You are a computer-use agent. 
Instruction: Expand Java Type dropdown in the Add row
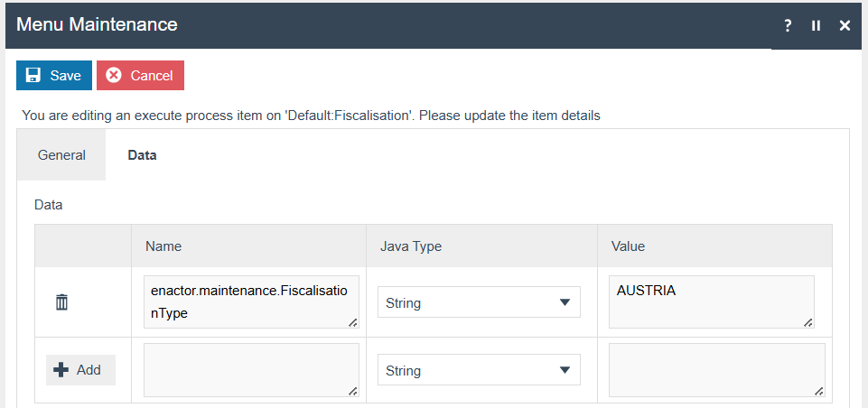479,370
